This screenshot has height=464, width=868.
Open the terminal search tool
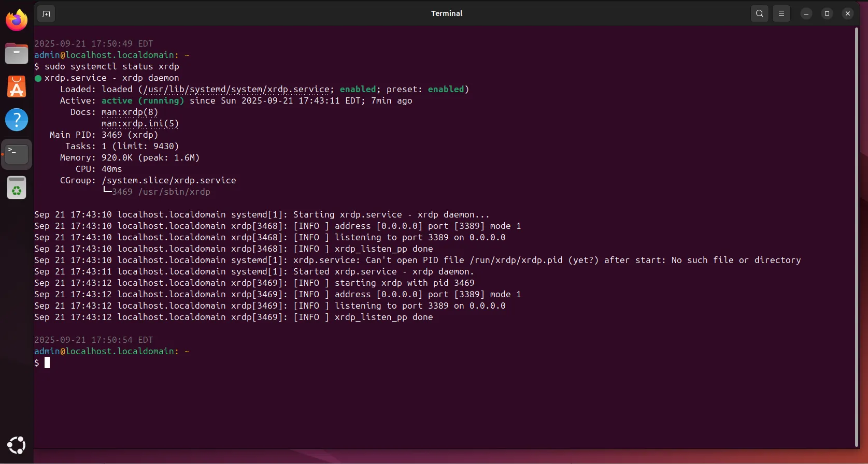click(x=759, y=13)
